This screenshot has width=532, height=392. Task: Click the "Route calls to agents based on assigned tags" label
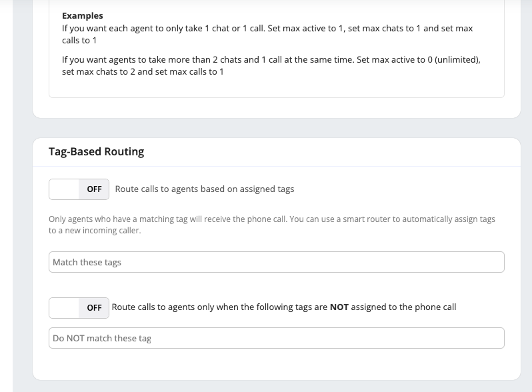point(205,189)
